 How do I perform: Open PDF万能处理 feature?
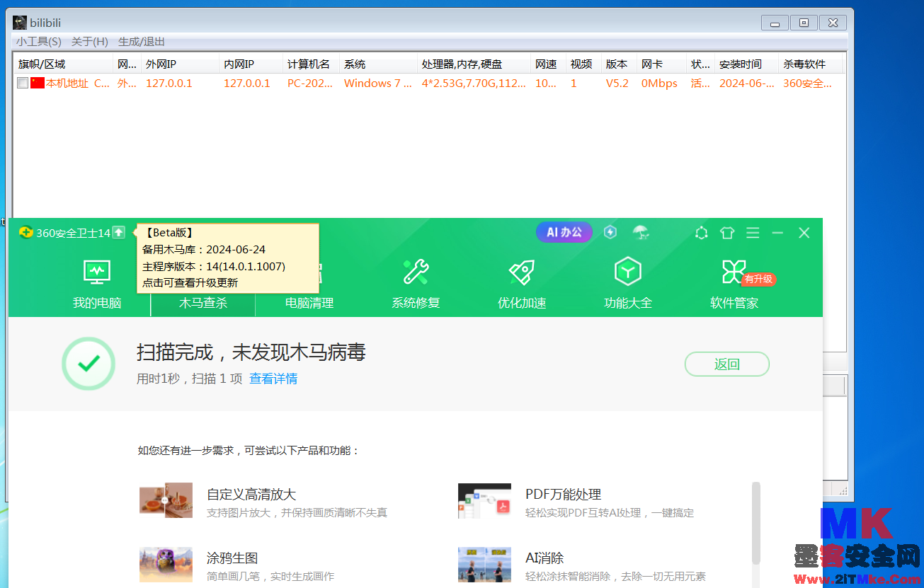pos(564,495)
